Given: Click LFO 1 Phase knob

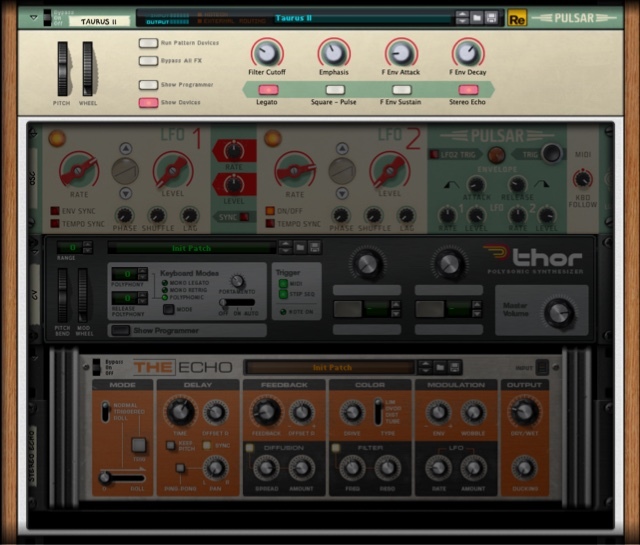Looking at the screenshot, I should tap(124, 215).
